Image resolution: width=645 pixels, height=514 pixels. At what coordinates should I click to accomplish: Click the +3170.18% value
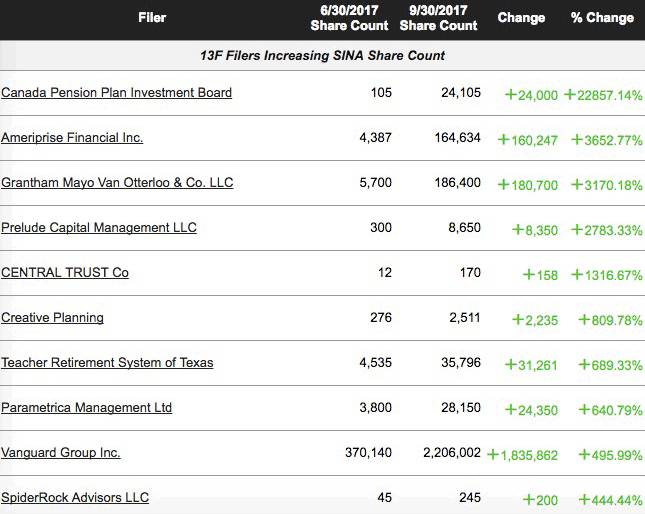[x=607, y=185]
